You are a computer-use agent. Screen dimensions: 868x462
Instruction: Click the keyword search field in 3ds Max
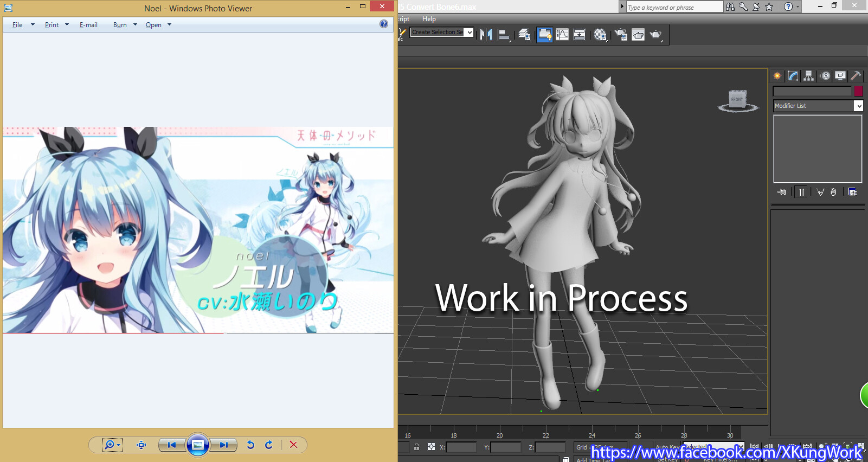point(674,7)
